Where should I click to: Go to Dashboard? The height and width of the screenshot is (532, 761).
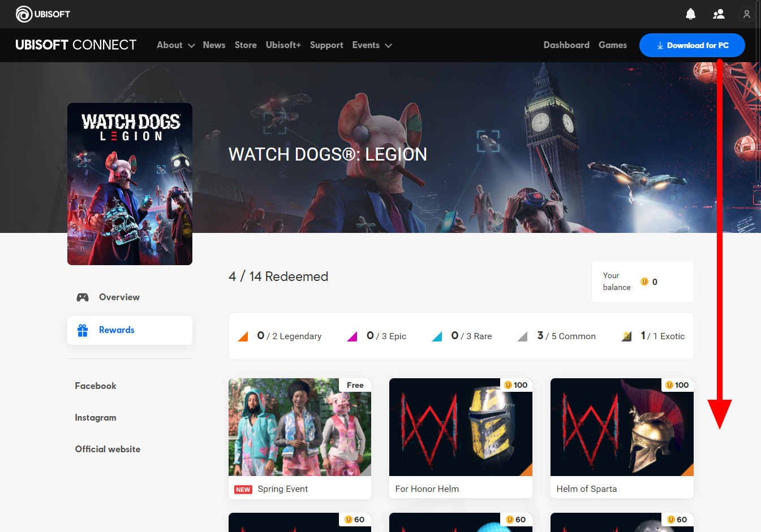[566, 45]
